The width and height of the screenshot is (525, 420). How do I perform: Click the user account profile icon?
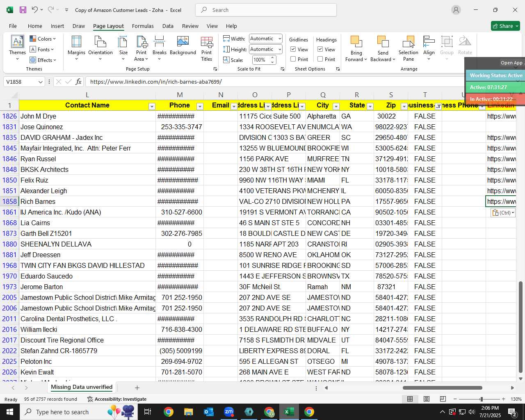click(x=456, y=10)
